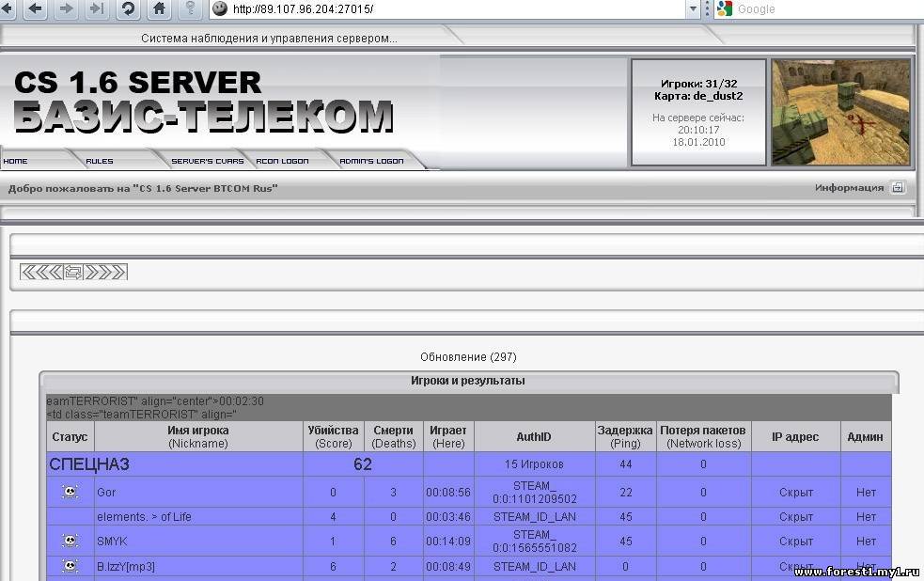Screen dimensions: 924x581
Task: Click the swap arrows refresh icon
Action: (x=73, y=272)
